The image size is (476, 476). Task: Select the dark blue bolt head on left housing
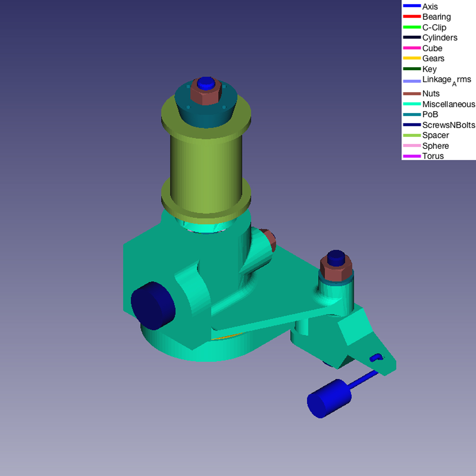(153, 305)
